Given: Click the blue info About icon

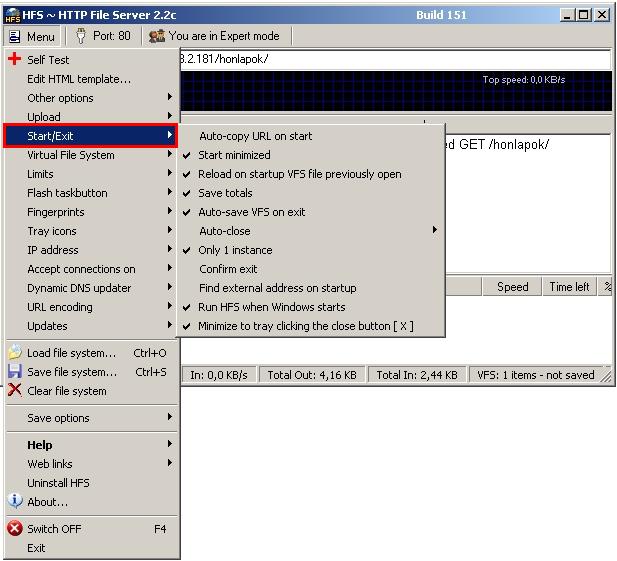Looking at the screenshot, I should (15, 501).
